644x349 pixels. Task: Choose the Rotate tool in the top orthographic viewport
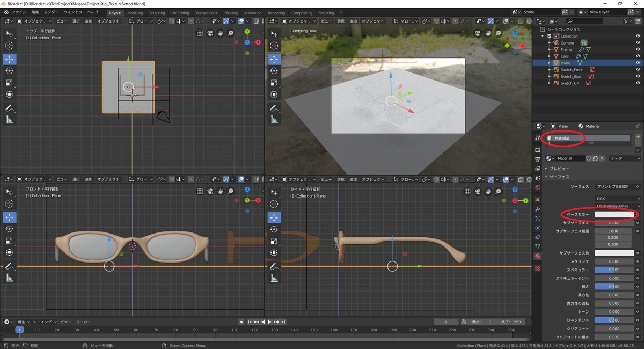[9, 71]
